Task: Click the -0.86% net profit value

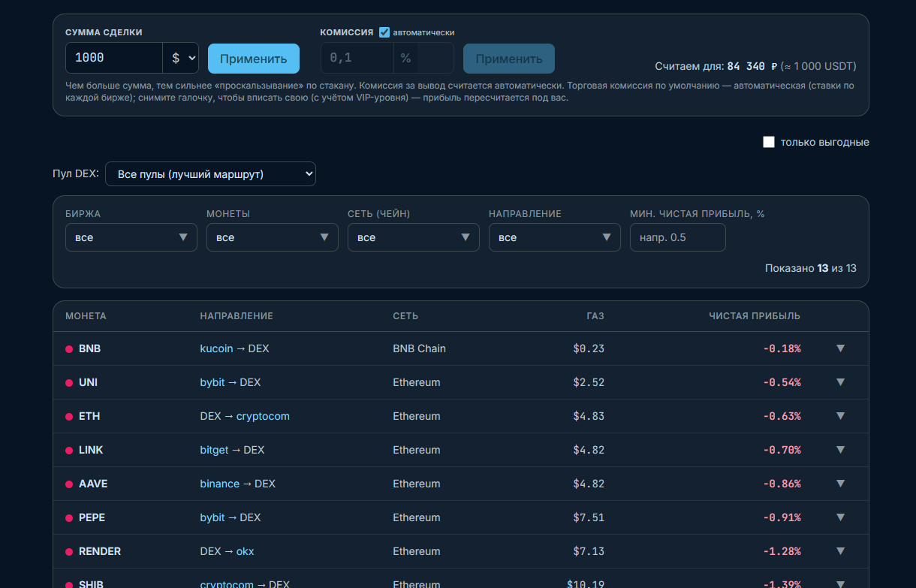Action: [782, 484]
